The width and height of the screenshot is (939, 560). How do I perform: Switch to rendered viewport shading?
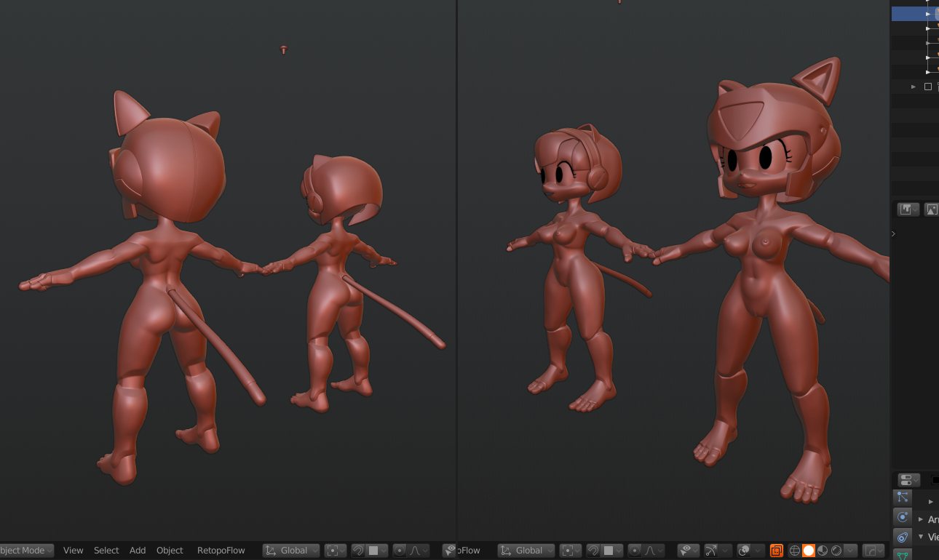(x=836, y=551)
